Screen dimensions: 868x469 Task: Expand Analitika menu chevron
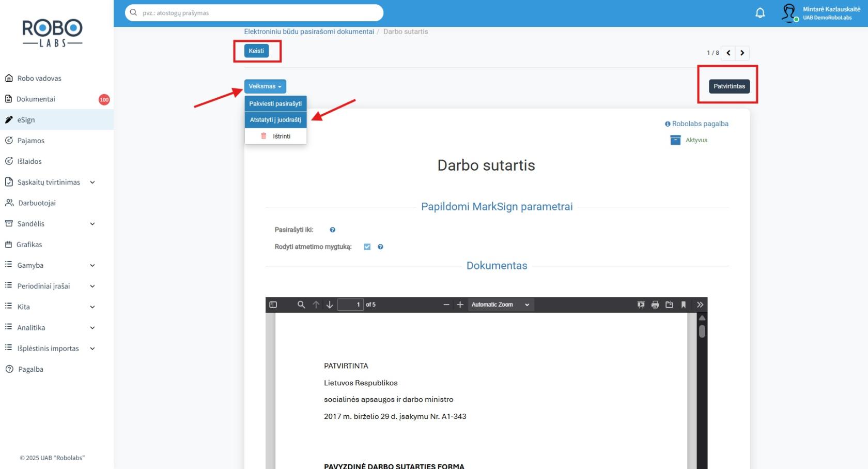(92, 327)
